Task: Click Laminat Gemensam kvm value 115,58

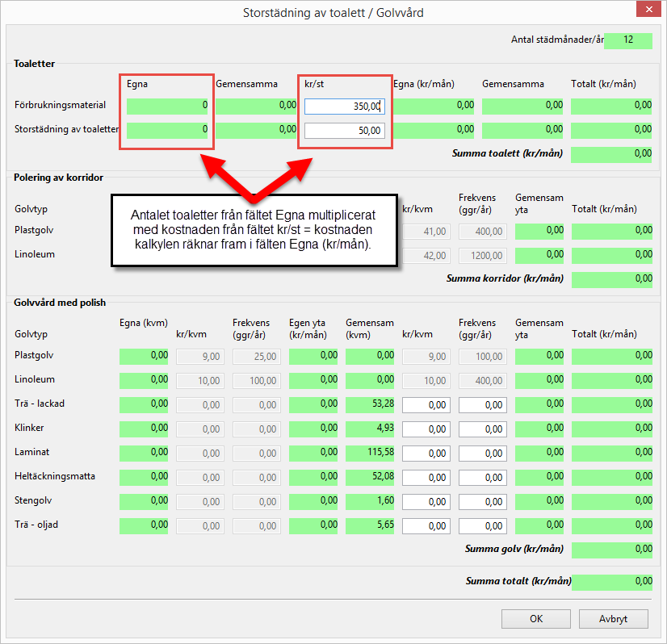Action: tap(369, 454)
